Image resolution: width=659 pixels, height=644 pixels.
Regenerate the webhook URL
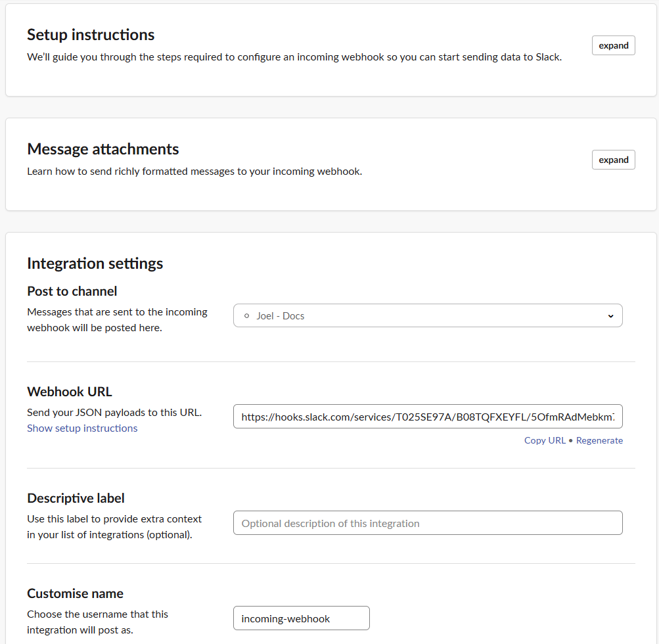599,440
